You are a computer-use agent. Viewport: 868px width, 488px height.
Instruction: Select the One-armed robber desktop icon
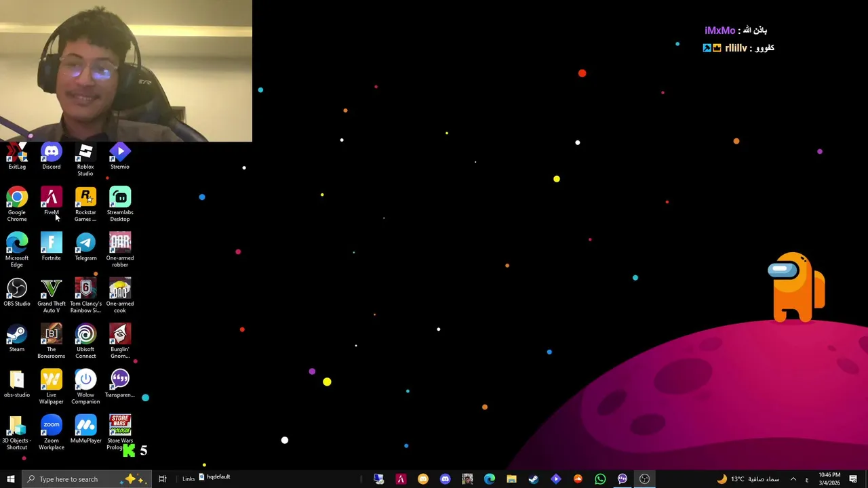[120, 250]
